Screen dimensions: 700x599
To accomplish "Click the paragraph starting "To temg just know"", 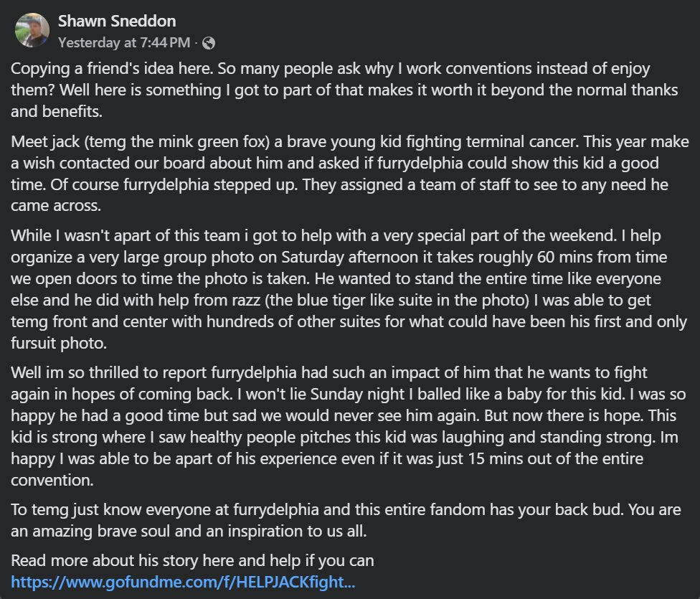I will tap(330, 522).
